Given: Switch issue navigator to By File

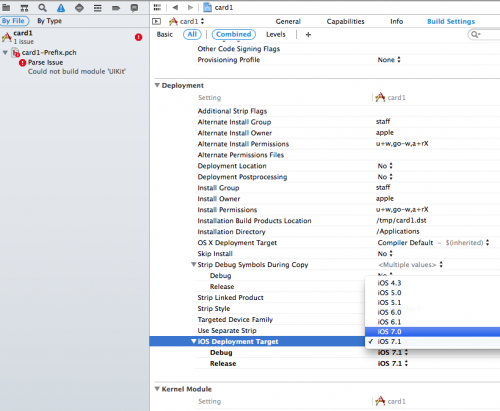Looking at the screenshot, I should coord(14,21).
